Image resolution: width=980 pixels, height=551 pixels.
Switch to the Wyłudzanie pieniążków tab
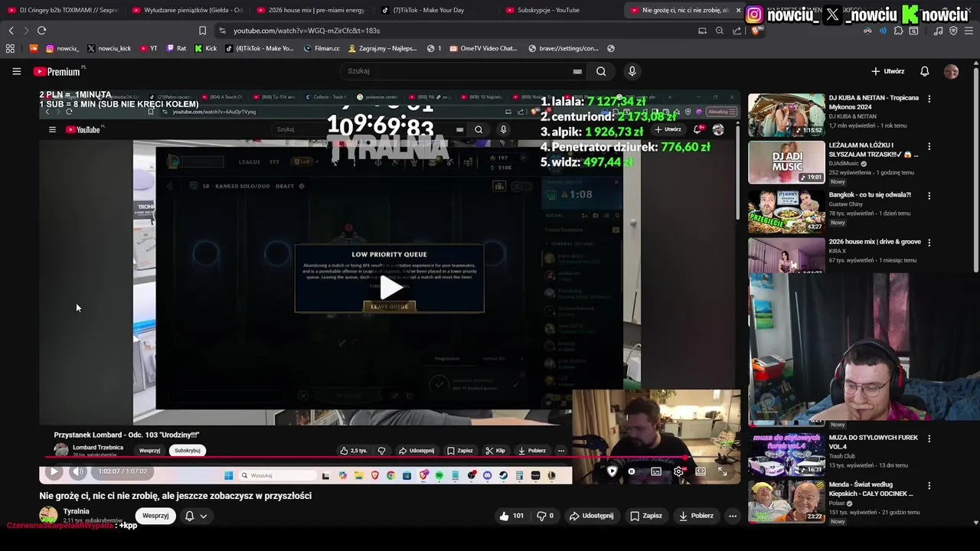pyautogui.click(x=188, y=10)
